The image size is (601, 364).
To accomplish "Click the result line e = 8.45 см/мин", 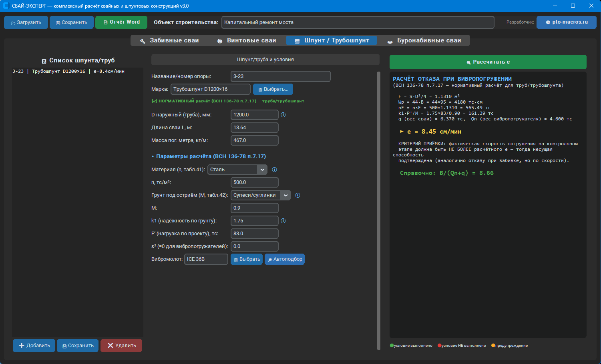I will [430, 132].
